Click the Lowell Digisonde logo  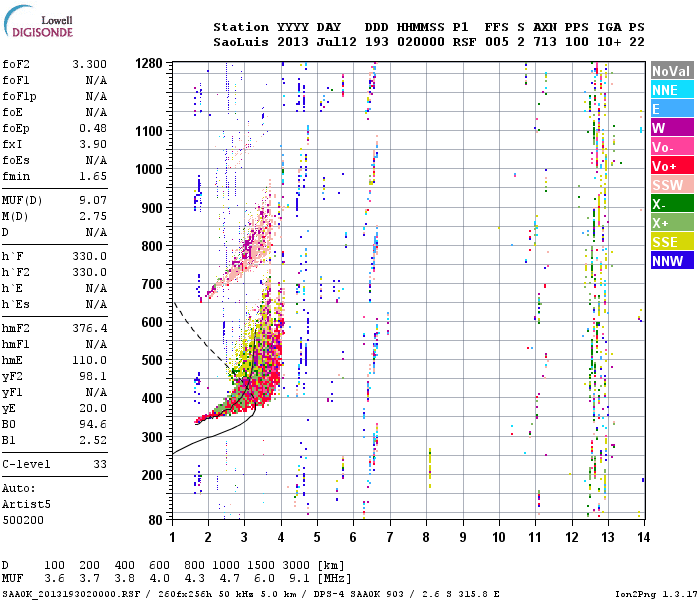tap(38, 21)
